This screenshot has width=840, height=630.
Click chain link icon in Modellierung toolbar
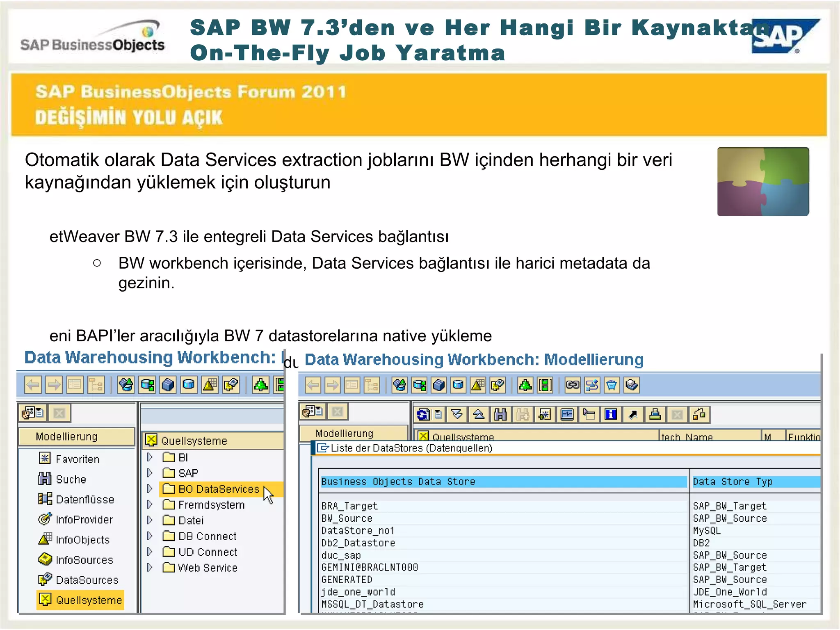tap(573, 385)
